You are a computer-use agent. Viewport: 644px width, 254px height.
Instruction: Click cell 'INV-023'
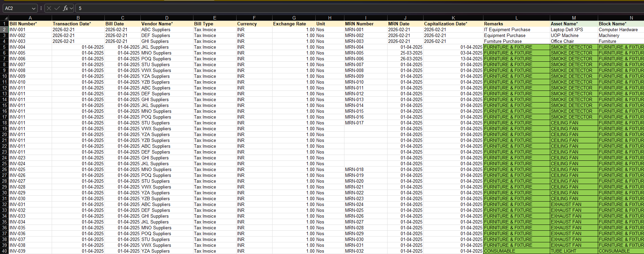tap(30, 158)
